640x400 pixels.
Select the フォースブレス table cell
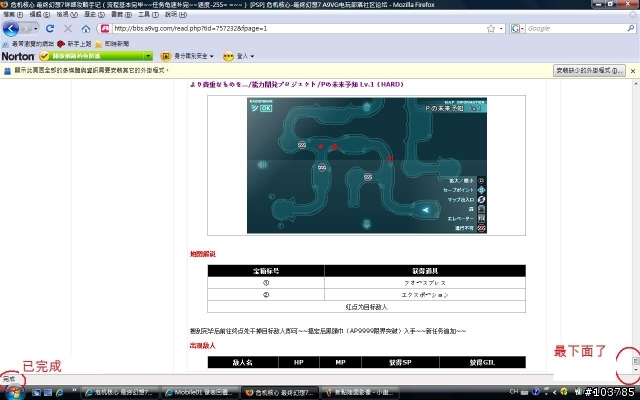[425, 282]
